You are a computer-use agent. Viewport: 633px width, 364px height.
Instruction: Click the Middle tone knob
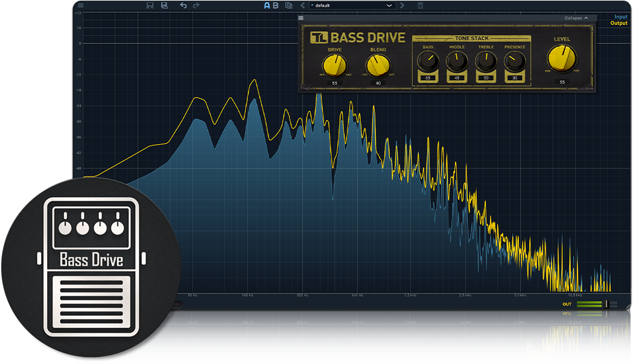[457, 61]
